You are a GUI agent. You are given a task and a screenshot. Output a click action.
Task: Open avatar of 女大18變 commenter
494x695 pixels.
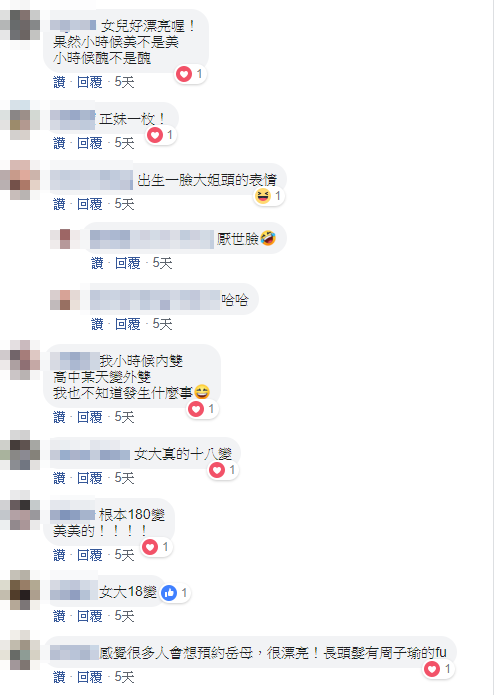[x=20, y=590]
